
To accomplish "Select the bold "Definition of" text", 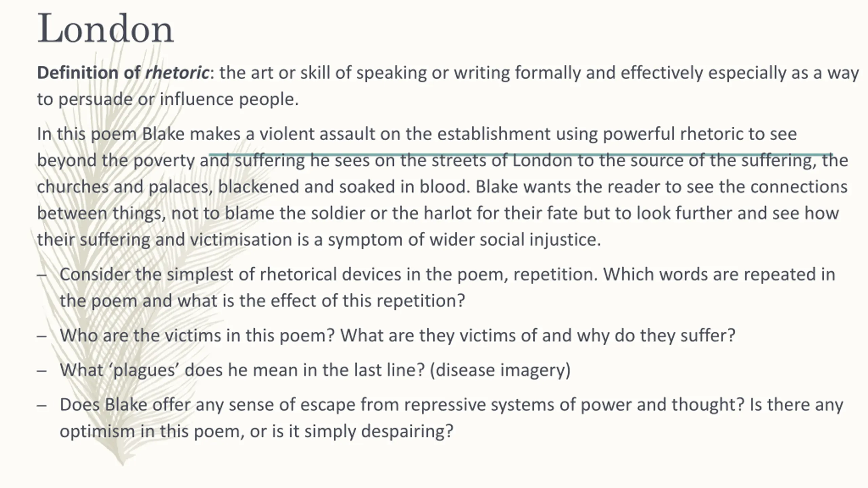I will (x=88, y=73).
